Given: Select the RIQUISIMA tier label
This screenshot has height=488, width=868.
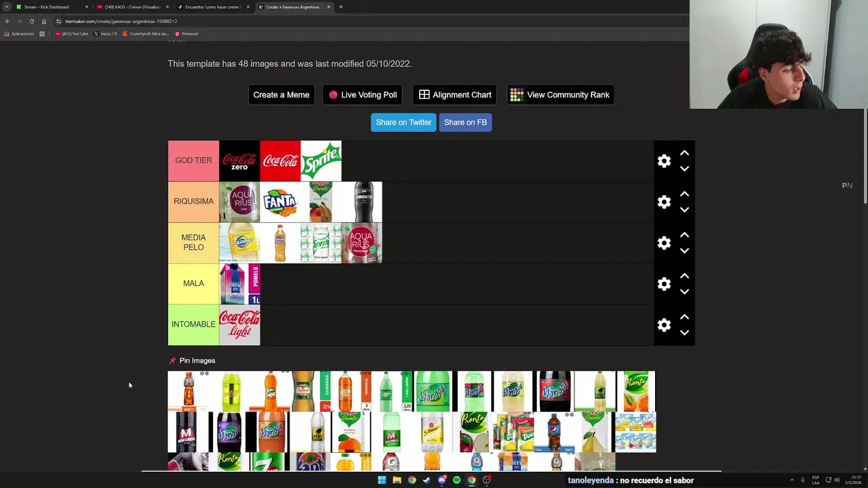Looking at the screenshot, I should click(x=193, y=201).
